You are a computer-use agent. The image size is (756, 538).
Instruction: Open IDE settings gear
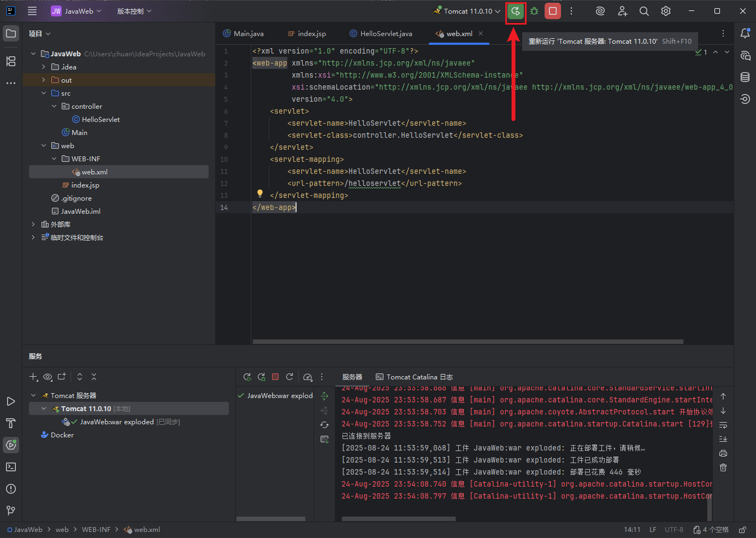[x=666, y=11]
